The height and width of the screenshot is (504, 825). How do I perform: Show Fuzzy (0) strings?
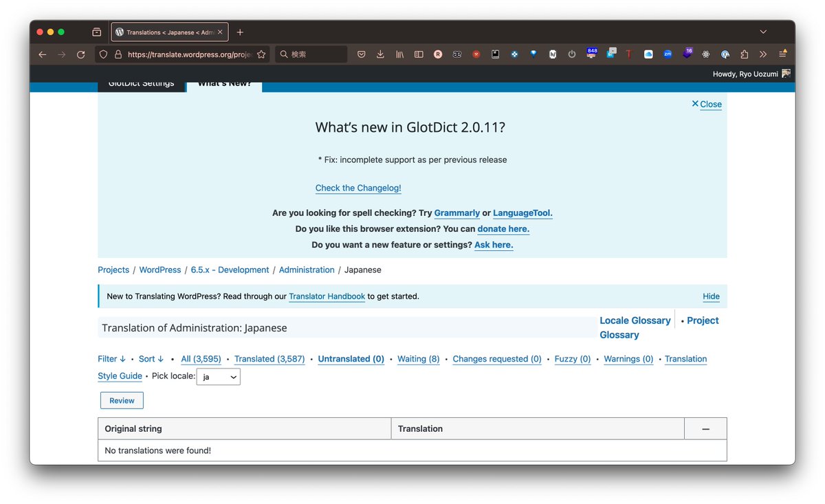(573, 359)
